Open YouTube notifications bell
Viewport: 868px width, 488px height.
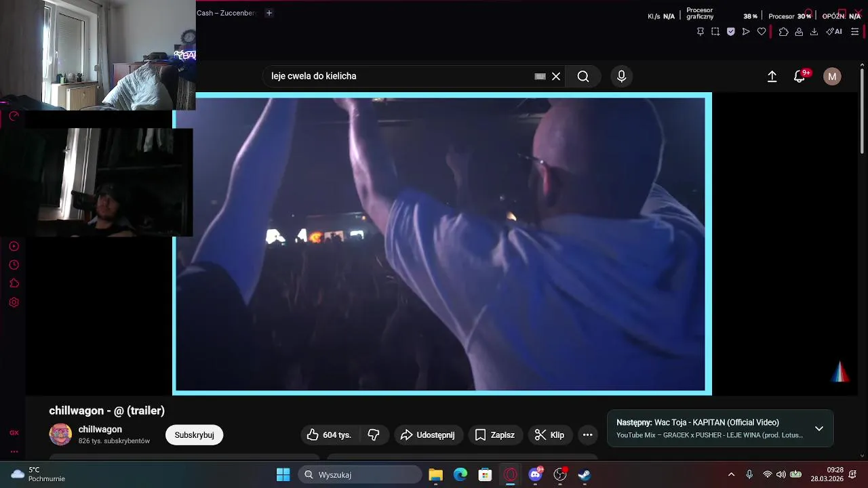pos(800,77)
